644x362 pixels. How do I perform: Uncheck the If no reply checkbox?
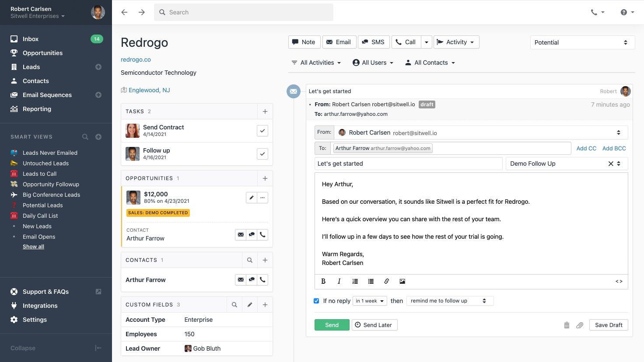[316, 301]
